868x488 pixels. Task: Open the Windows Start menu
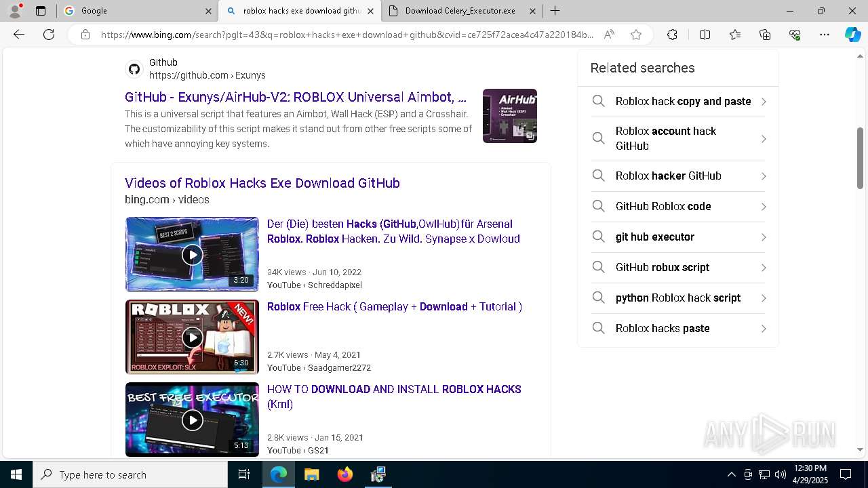[16, 474]
